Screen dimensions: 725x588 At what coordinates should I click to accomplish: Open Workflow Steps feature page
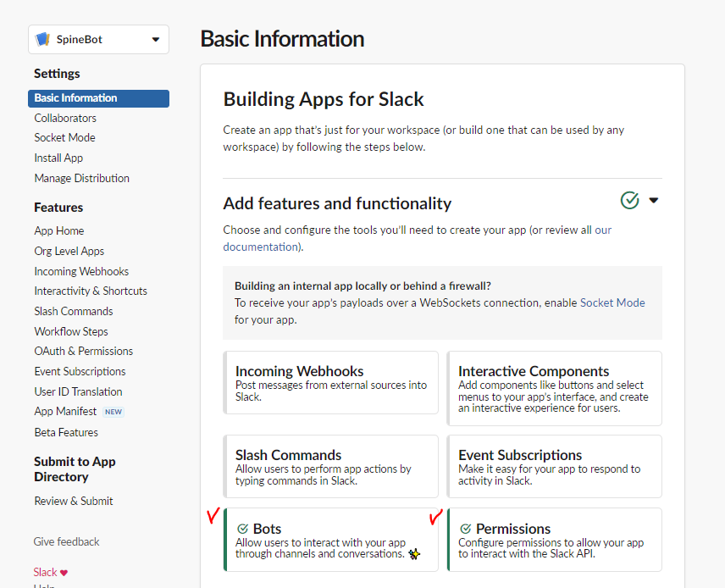tap(71, 332)
